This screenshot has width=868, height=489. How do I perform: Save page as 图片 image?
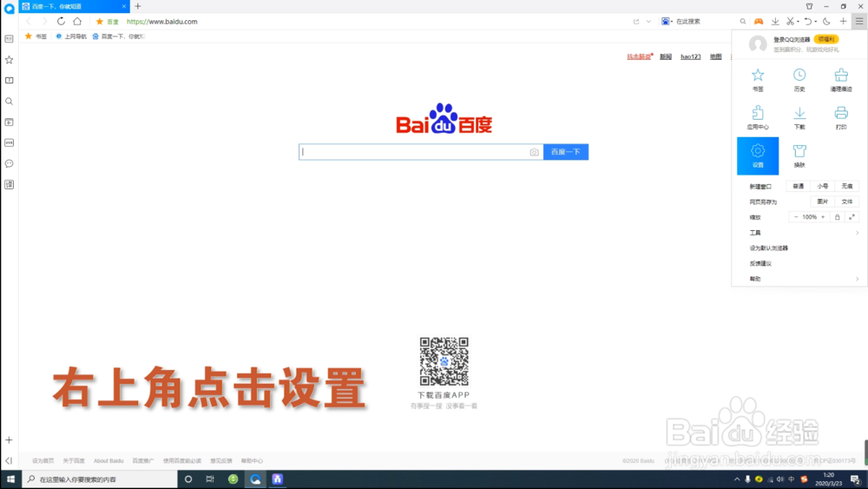click(x=822, y=202)
